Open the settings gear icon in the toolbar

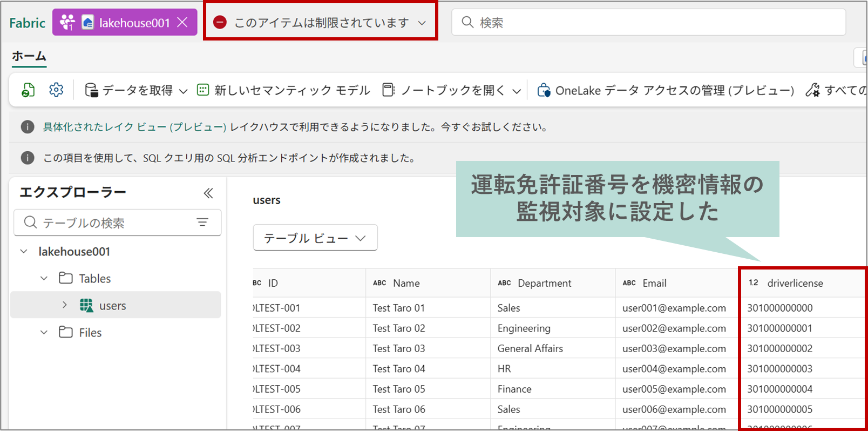pyautogui.click(x=56, y=90)
